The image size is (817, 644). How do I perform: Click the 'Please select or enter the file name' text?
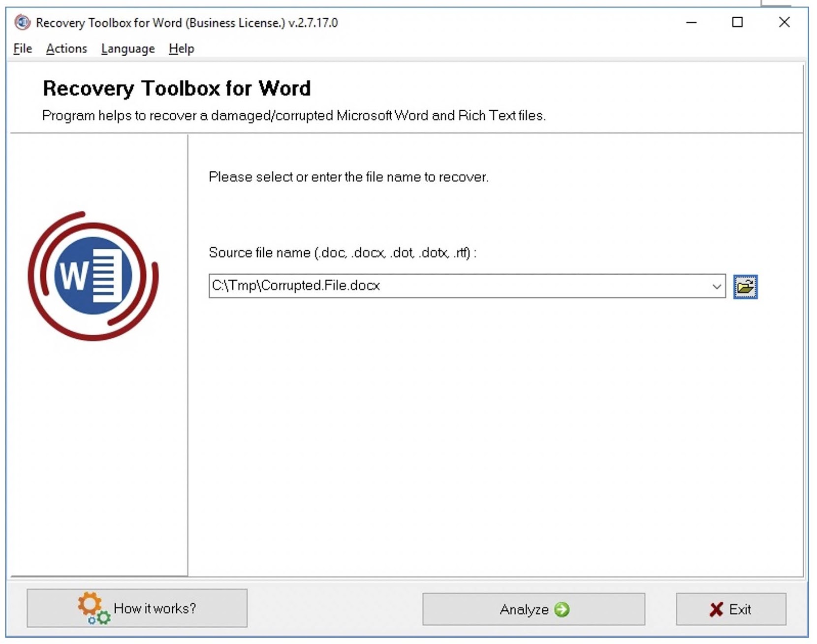point(348,177)
